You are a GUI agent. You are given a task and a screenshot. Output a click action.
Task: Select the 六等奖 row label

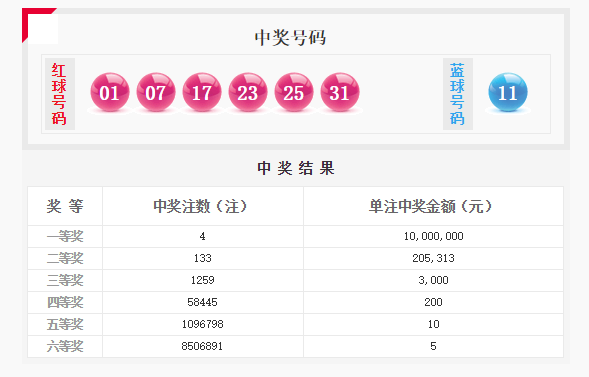point(65,346)
